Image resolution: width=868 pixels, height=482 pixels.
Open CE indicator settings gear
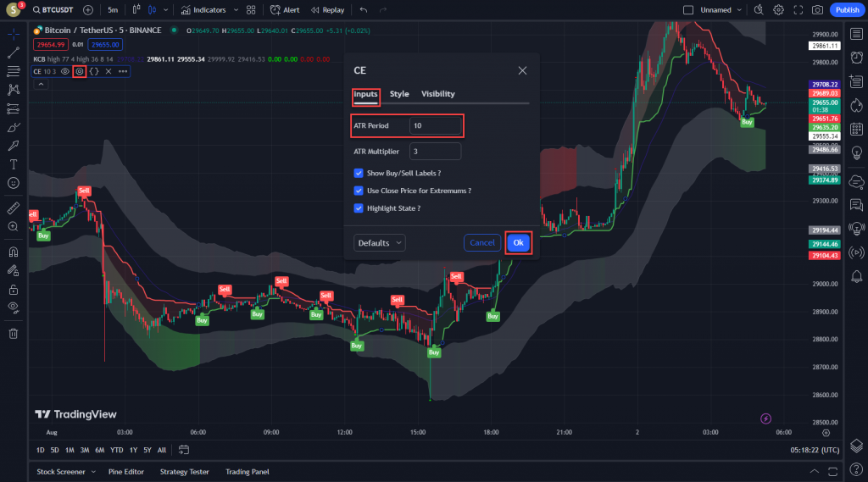(x=80, y=71)
